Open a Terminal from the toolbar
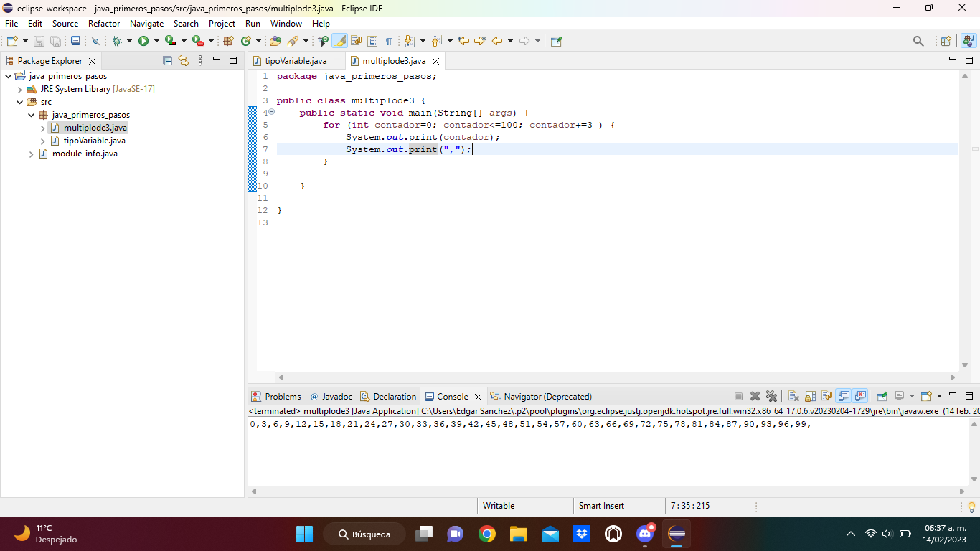Screen dimensions: 980x551 click(75, 41)
